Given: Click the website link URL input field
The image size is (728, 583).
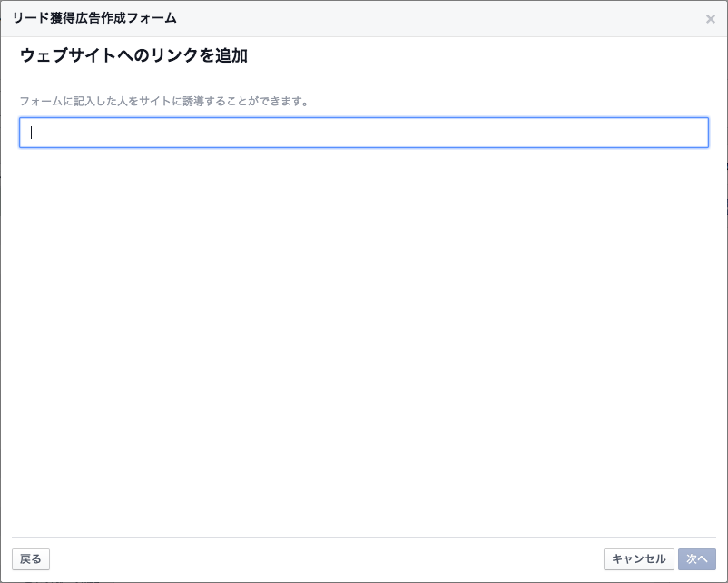Looking at the screenshot, I should tap(364, 133).
